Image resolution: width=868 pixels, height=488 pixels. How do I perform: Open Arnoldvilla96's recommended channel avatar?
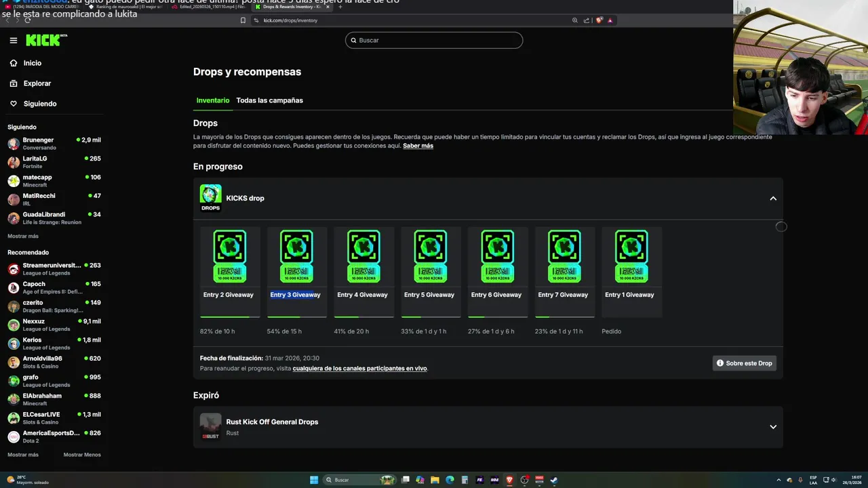(14, 363)
